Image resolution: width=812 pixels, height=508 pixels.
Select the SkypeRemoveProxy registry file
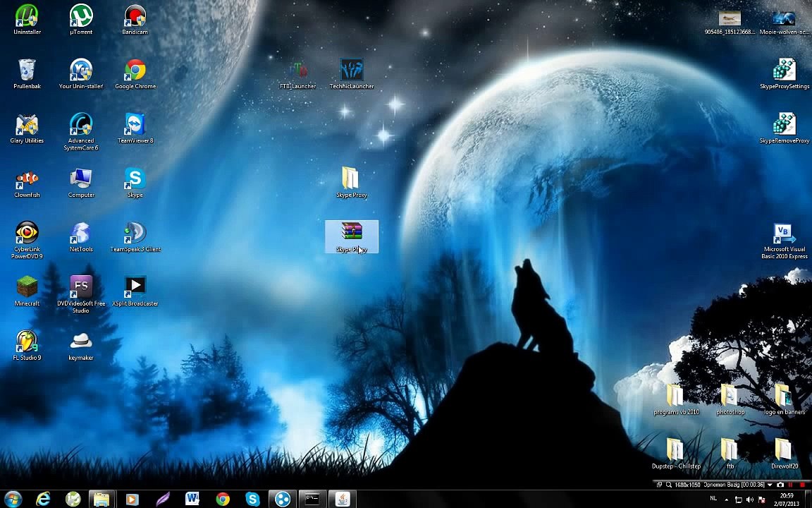pos(784,128)
